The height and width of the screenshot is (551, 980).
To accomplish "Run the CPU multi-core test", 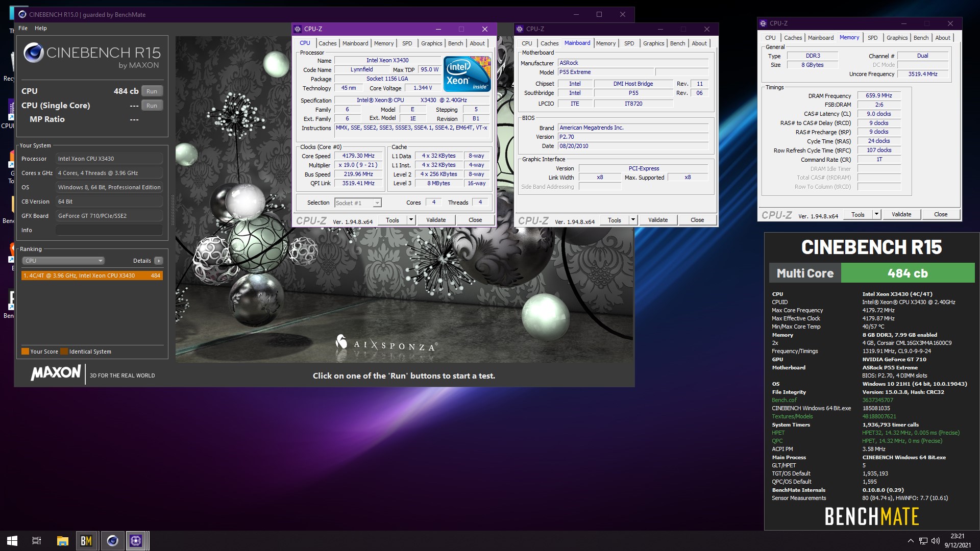I will click(152, 91).
